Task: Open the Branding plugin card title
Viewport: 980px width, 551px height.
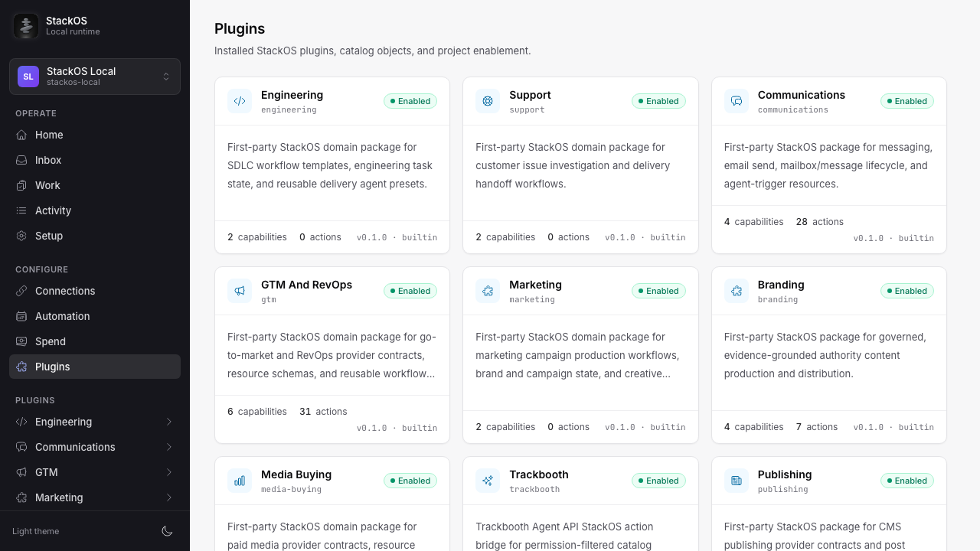Action: [781, 285]
